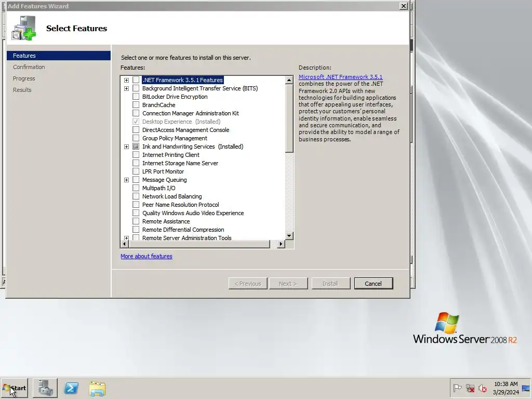Check Multipath I/O feature
The height and width of the screenshot is (399, 532).
pos(136,188)
